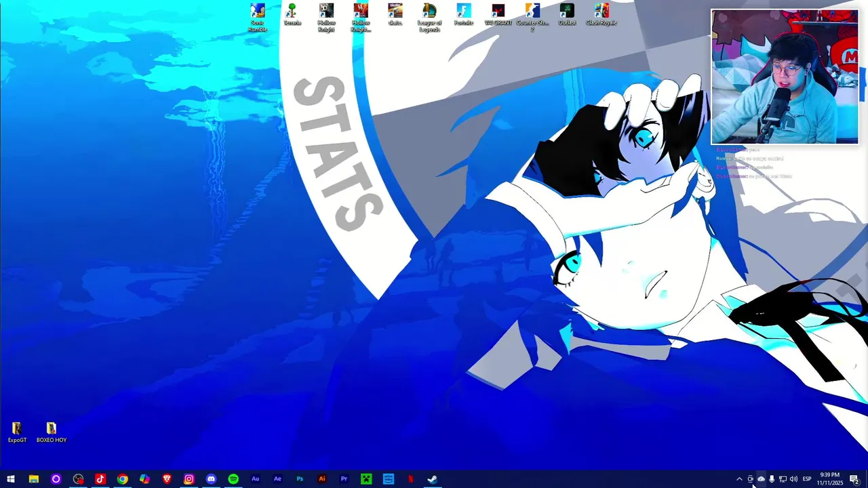Open the speaker volume tray icon
Viewport: 868px width, 488px height.
tap(793, 479)
